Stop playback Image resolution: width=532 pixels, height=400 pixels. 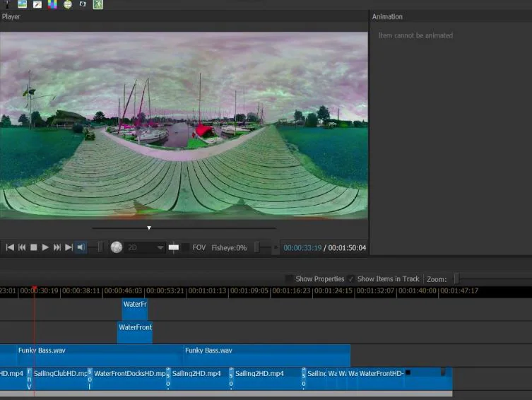tap(34, 247)
